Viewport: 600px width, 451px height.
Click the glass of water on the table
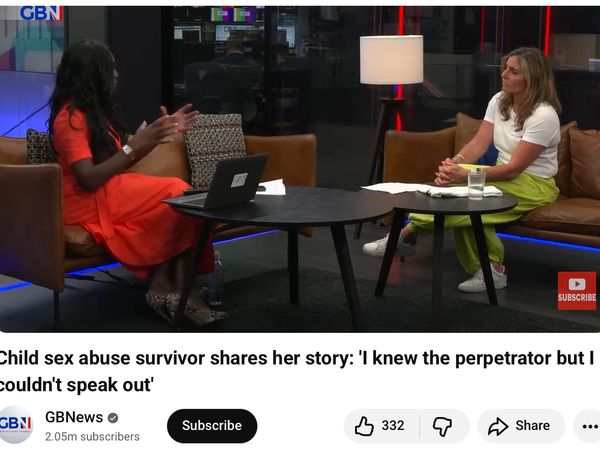click(476, 183)
